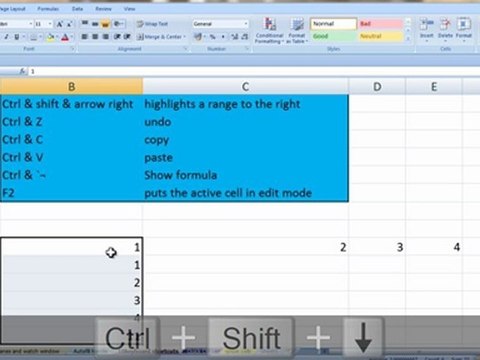This screenshot has width=480, height=360.
Task: Open the Page Layout ribbon tab
Action: click(13, 9)
